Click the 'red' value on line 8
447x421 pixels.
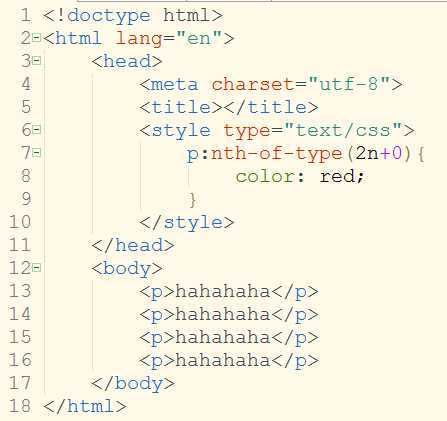pos(337,176)
